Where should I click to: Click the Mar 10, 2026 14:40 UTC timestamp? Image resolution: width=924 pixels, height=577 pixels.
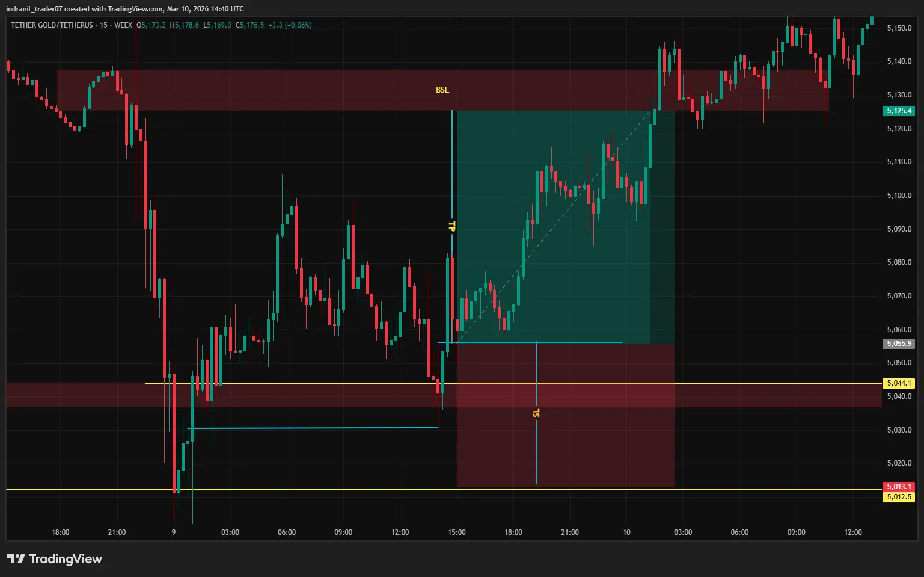(206, 9)
